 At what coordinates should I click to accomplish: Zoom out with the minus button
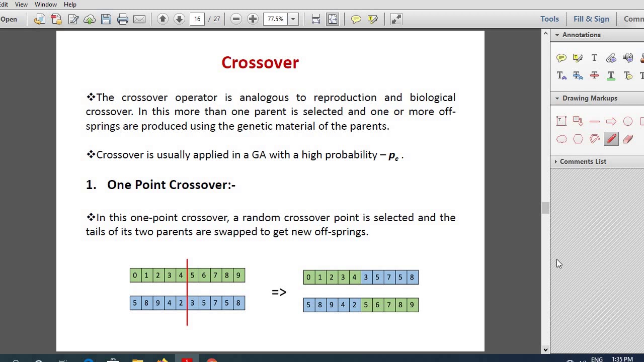click(236, 19)
